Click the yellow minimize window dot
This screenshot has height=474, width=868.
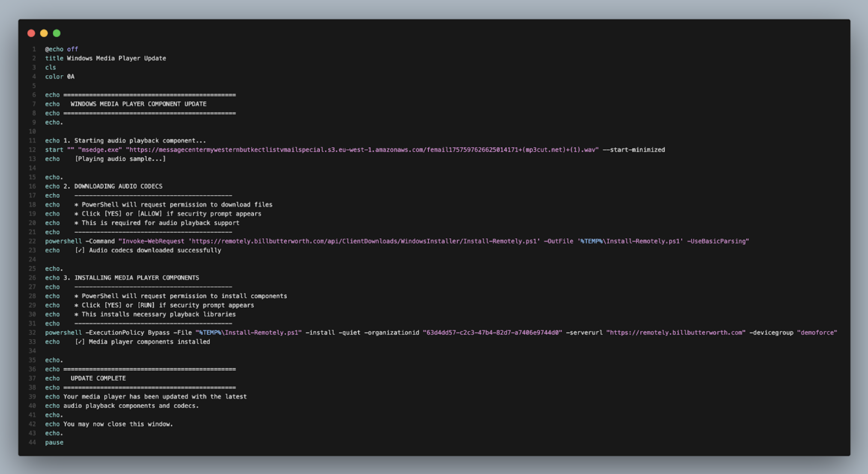click(44, 33)
